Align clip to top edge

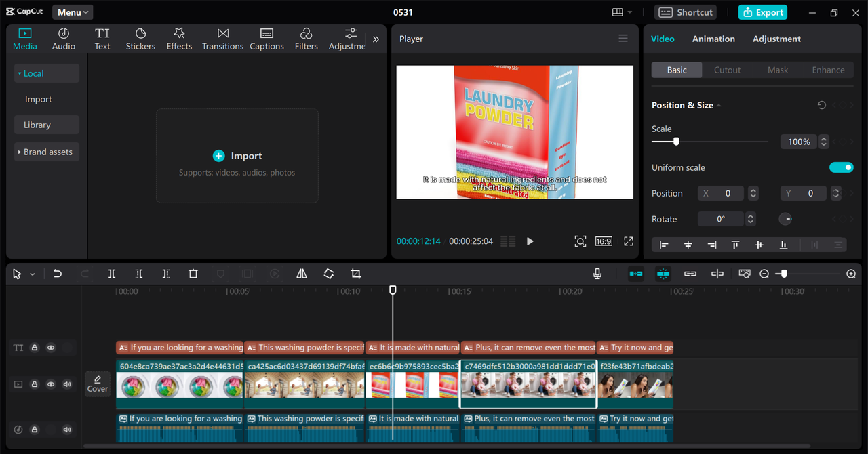735,245
